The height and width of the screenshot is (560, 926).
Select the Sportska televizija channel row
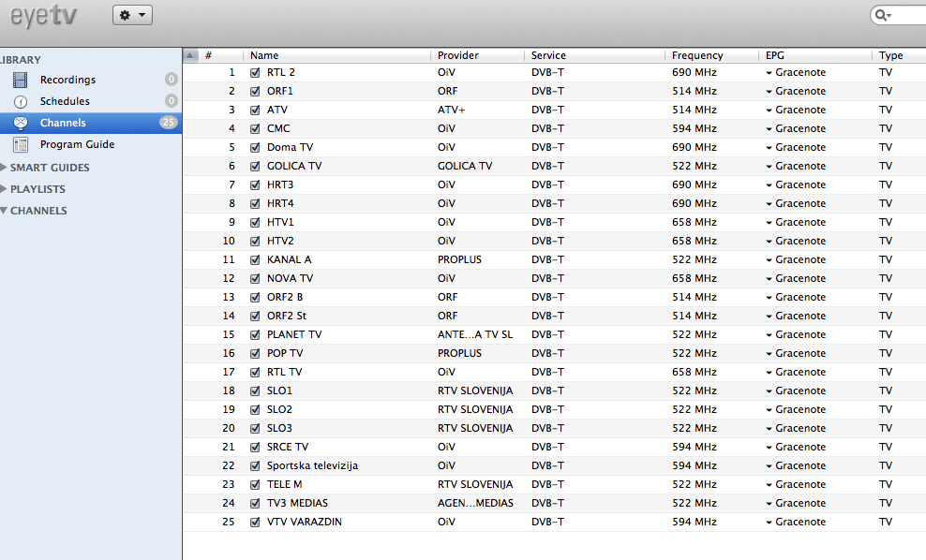[312, 465]
